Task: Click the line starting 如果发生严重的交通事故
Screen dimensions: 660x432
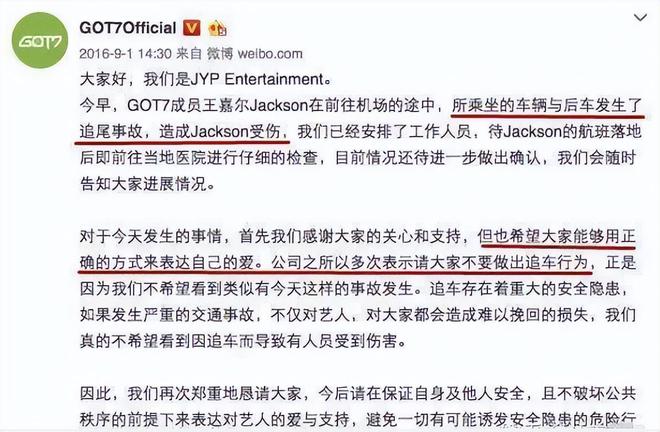Action: coord(357,315)
